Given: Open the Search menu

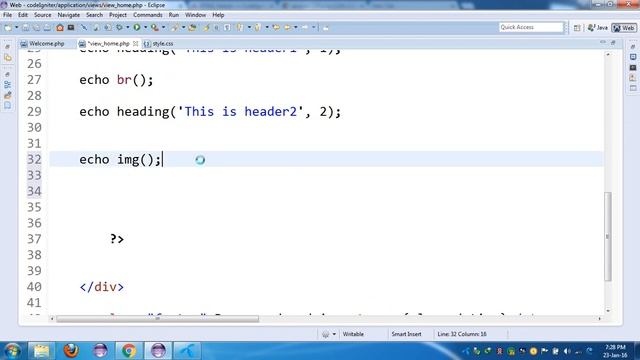Looking at the screenshot, I should pyautogui.click(x=94, y=15).
